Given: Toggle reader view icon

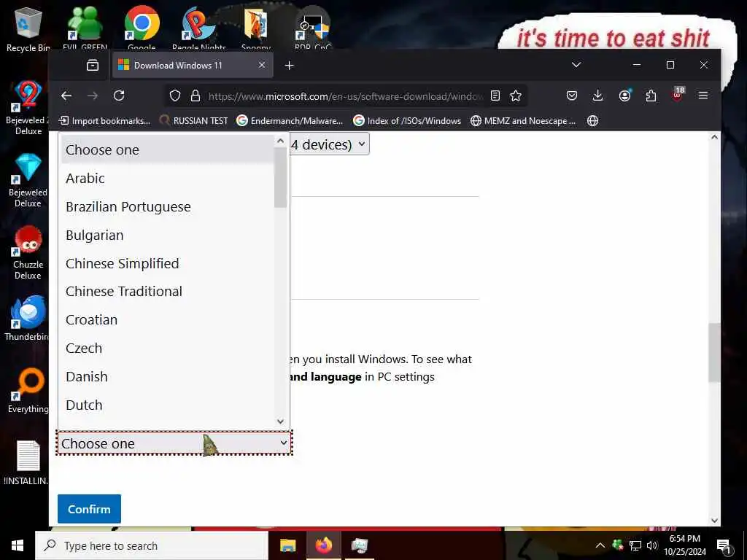Looking at the screenshot, I should [495, 96].
